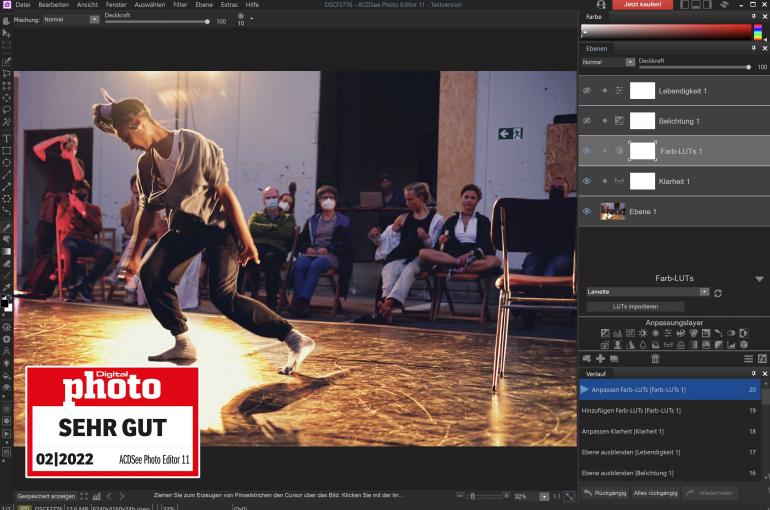Add the half-circle contrast adjustment layer
This screenshot has width=770, height=510.
(743, 333)
